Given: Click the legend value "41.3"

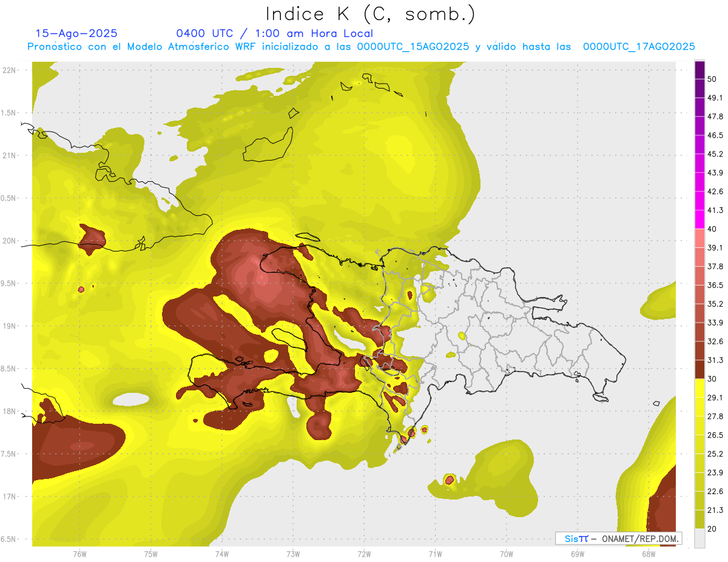Looking at the screenshot, I should coord(715,210).
